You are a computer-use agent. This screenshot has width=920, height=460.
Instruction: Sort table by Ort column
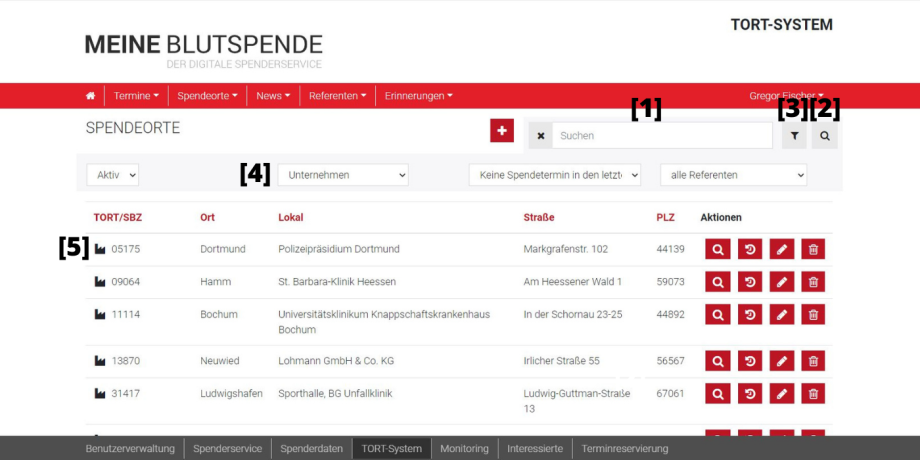[207, 218]
